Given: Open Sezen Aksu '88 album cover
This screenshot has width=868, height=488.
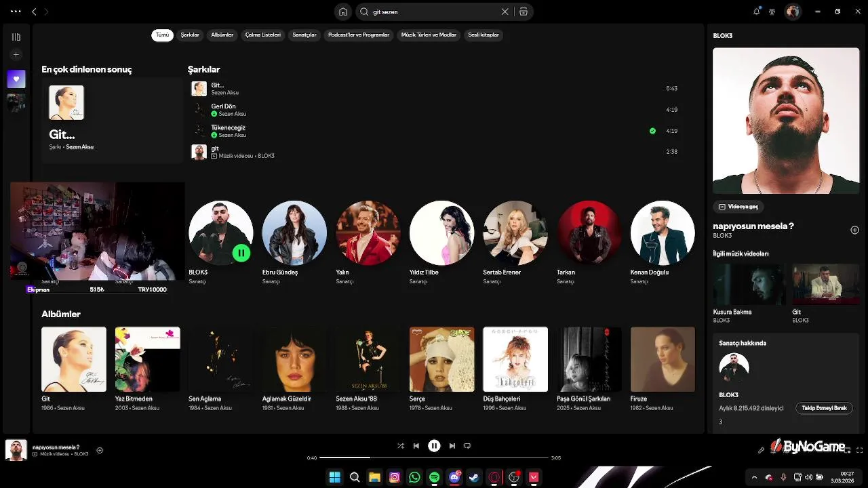Looking at the screenshot, I should [x=368, y=359].
